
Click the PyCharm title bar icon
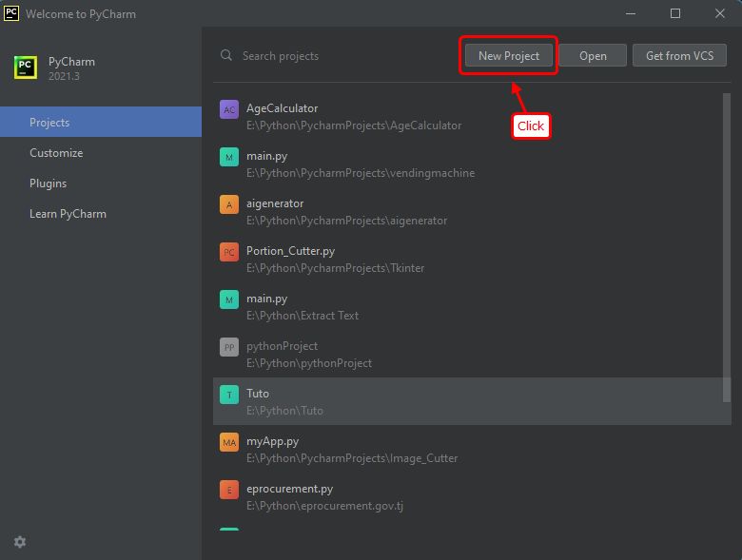[11, 13]
